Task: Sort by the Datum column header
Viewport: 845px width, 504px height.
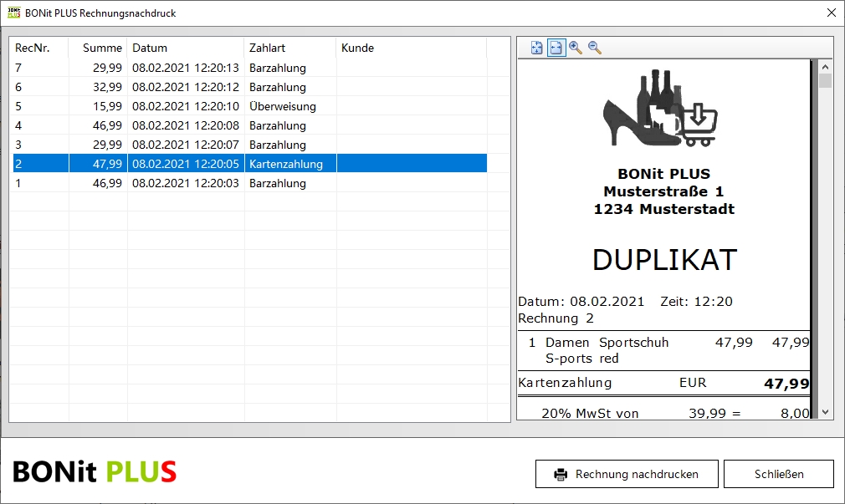Action: 186,48
